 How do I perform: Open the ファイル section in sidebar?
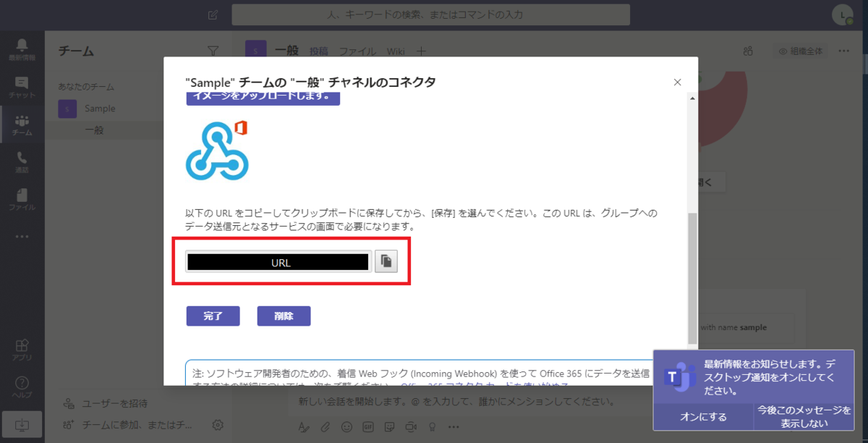[22, 200]
